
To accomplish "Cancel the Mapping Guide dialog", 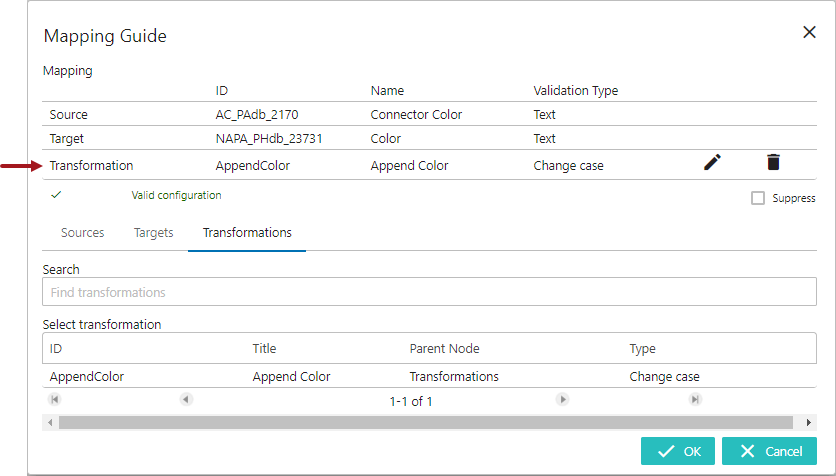I will pyautogui.click(x=769, y=451).
